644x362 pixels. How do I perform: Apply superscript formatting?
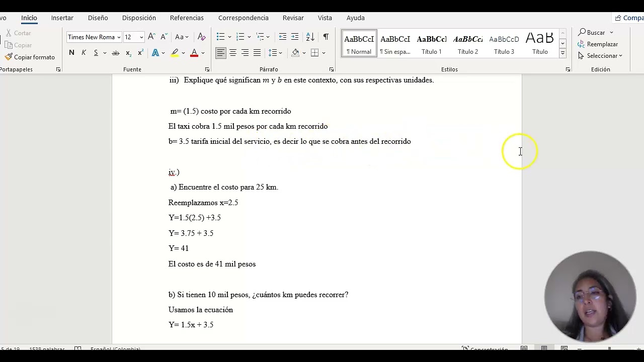(140, 53)
